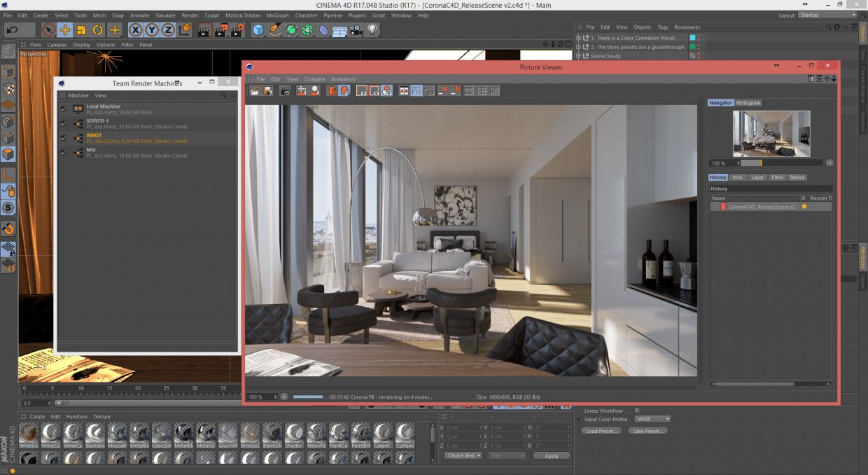The image size is (868, 475).
Task: Switch to the Histogram tab
Action: tap(748, 103)
